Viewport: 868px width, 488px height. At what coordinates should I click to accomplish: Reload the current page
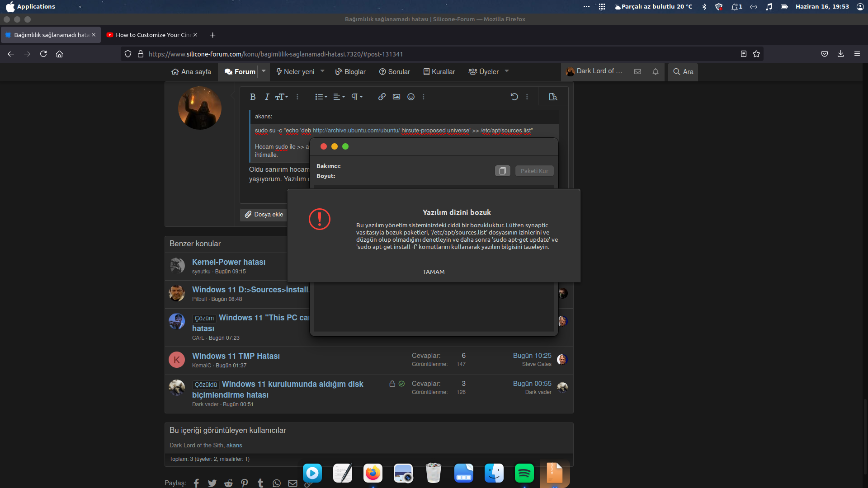coord(43,54)
